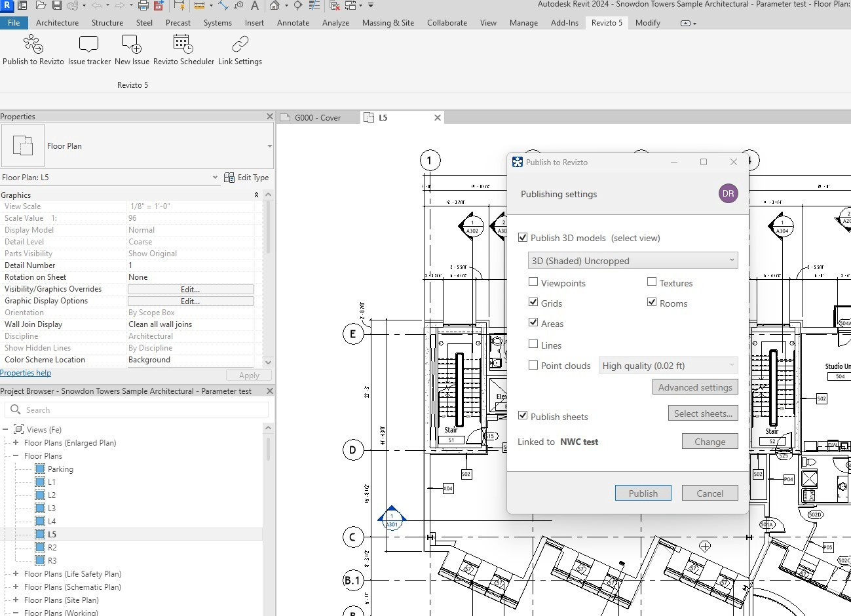Collapse the Graphics properties group
851x616 pixels.
[256, 195]
